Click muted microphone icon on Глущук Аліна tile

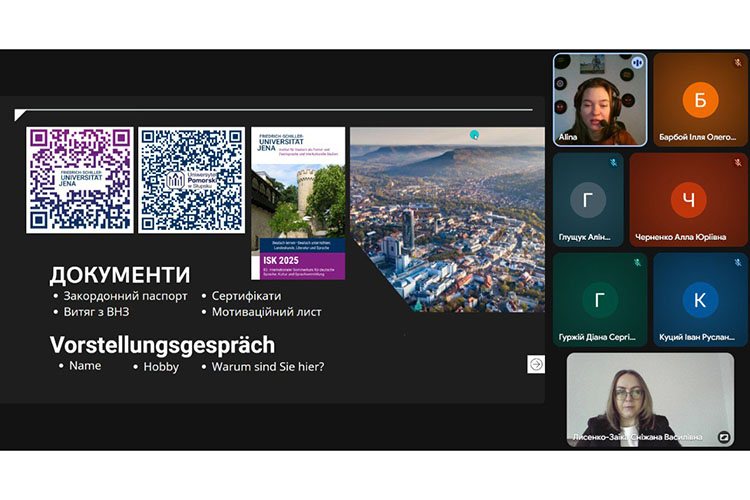(x=613, y=162)
